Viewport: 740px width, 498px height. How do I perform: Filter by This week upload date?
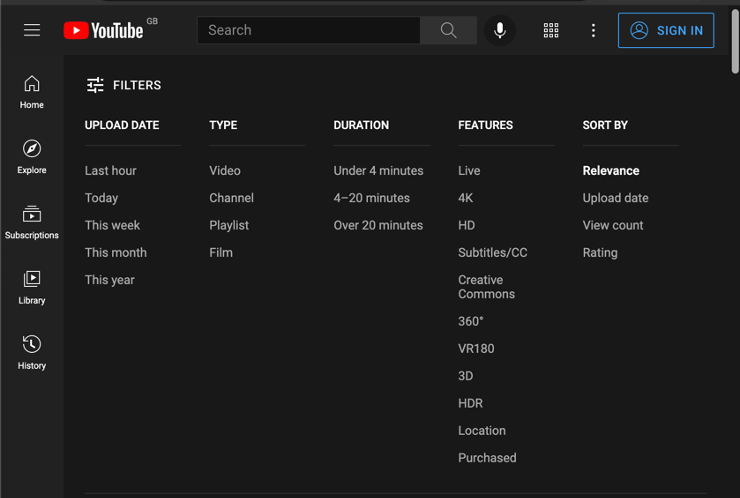(112, 225)
